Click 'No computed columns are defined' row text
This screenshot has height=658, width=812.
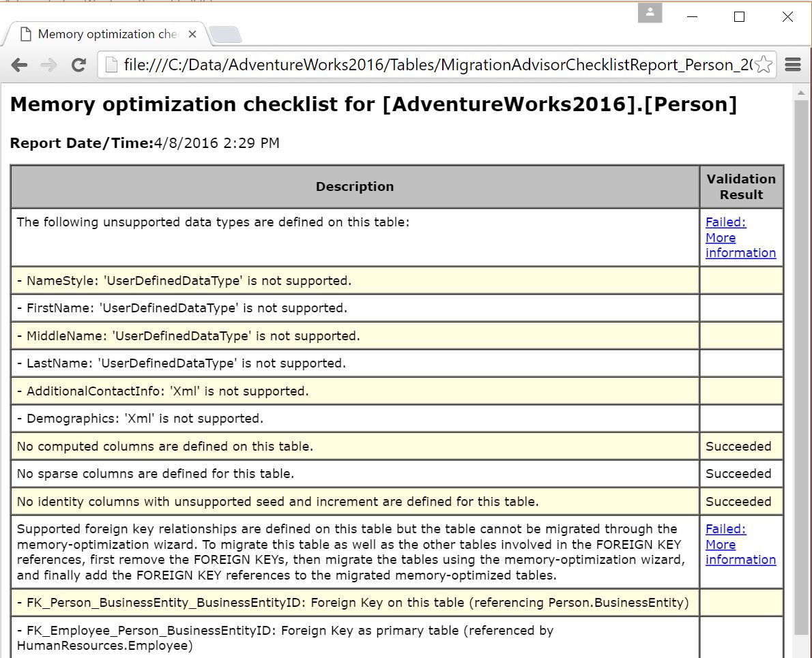tap(165, 447)
